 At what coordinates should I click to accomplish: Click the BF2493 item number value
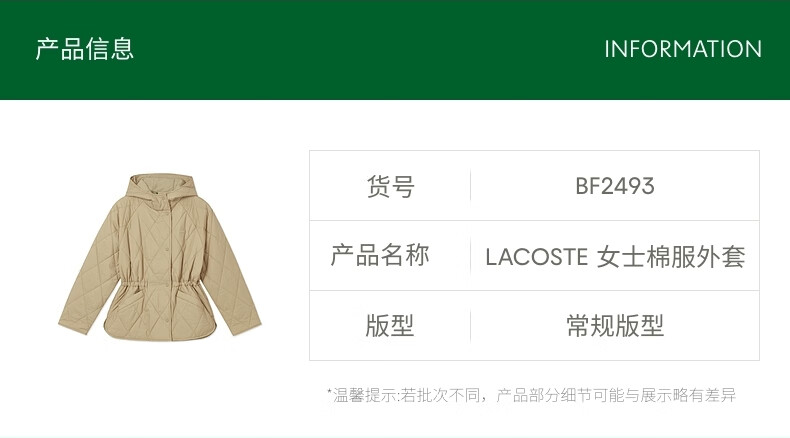tap(615, 186)
